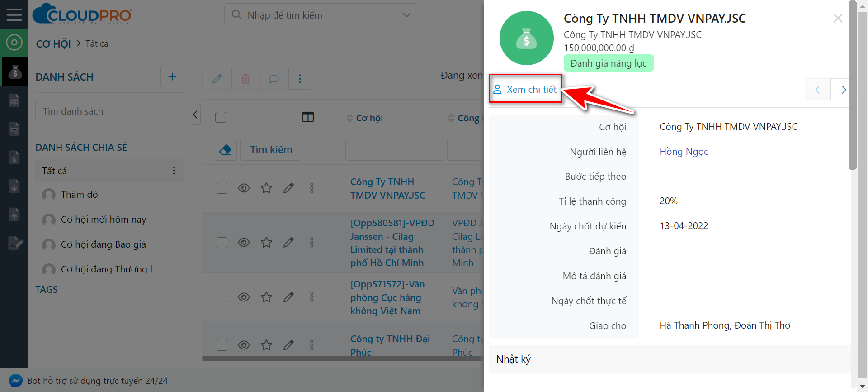Viewport: 868px width, 392px height.
Task: Open the calculator document sidebar icon
Action: click(x=14, y=100)
